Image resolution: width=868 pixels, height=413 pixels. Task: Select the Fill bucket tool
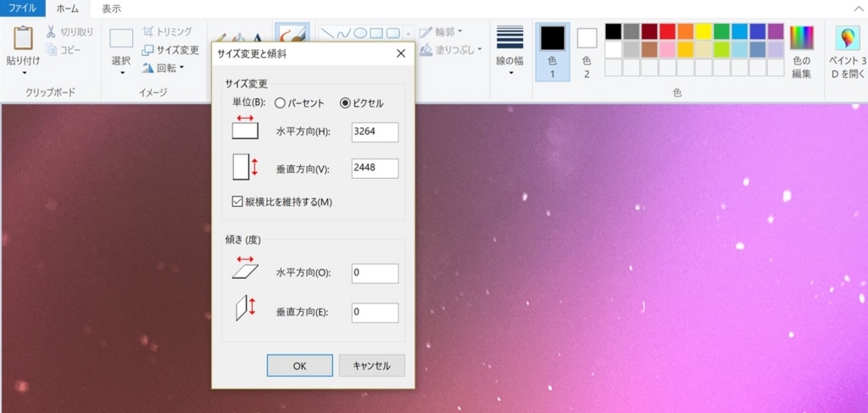(239, 37)
